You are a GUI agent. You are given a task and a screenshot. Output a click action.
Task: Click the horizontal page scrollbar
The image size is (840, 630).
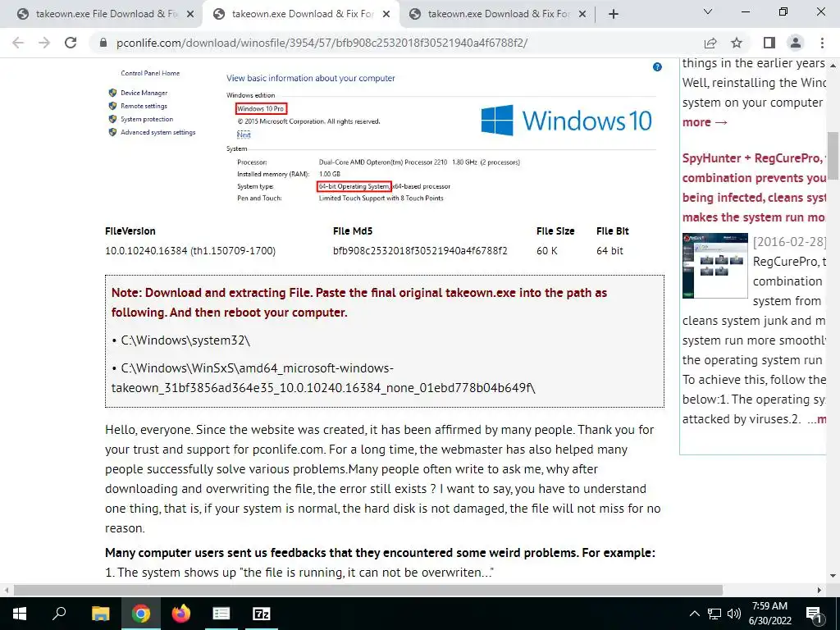point(368,590)
